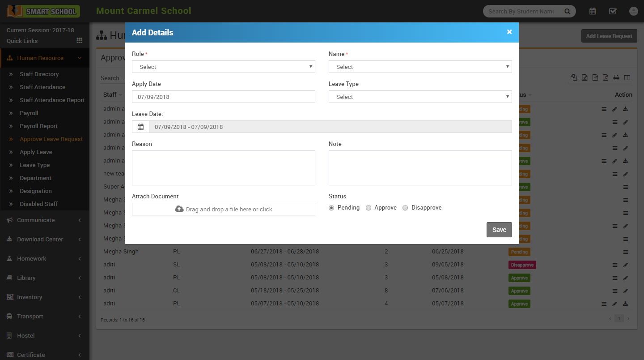Open the Name dropdown
644x360 pixels.
pos(420,67)
